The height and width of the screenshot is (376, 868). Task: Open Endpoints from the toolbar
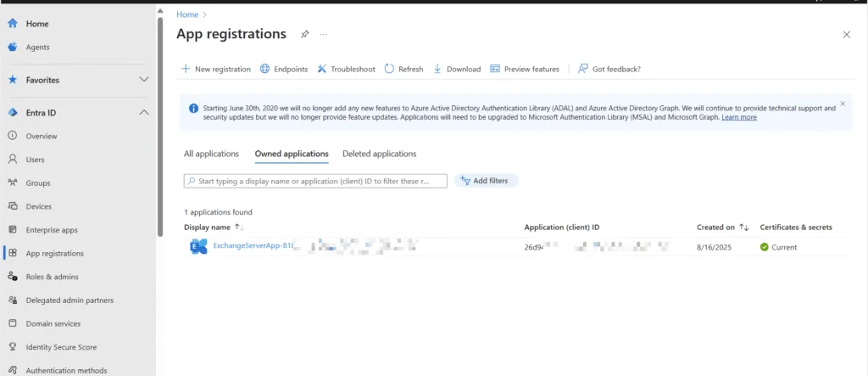[x=284, y=69]
